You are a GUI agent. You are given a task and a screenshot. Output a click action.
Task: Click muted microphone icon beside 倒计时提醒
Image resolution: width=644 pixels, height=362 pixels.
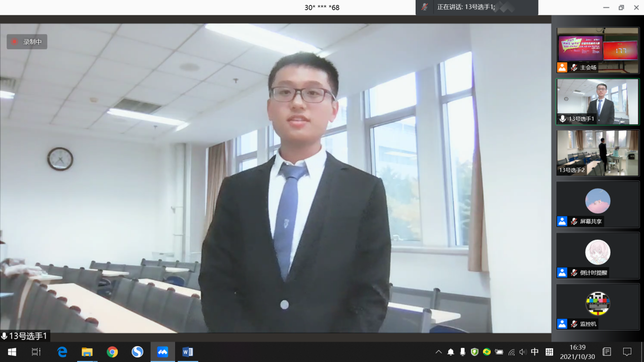tap(574, 273)
